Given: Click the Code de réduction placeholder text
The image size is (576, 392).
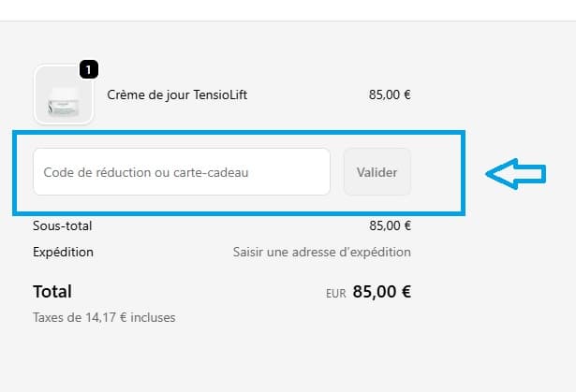Looking at the screenshot, I should pyautogui.click(x=146, y=172).
